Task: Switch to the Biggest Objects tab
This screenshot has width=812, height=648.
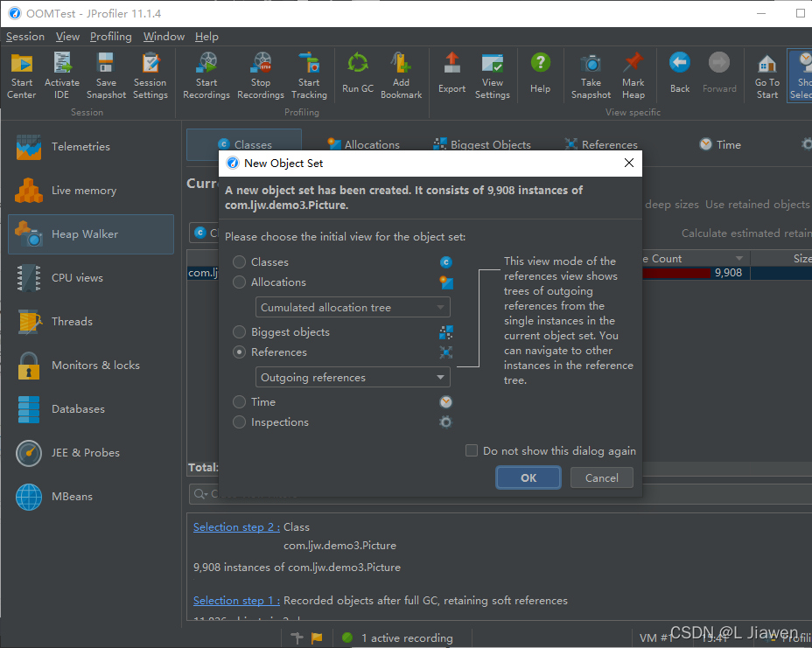Action: (x=482, y=144)
